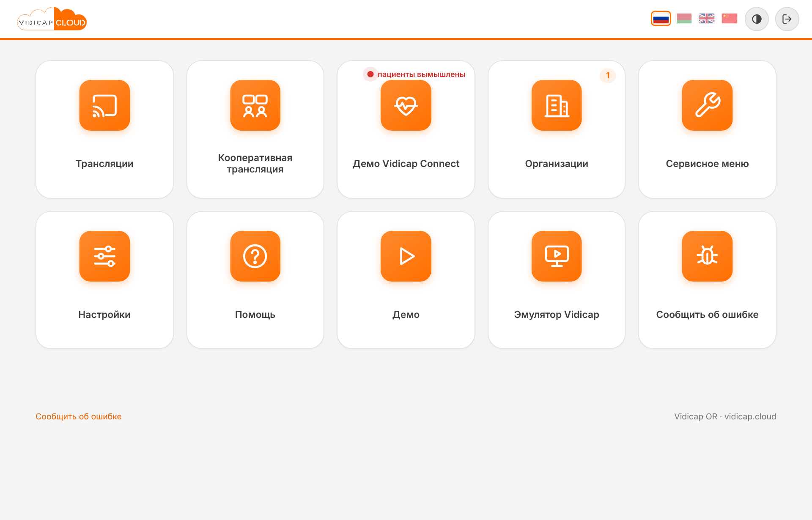Click the Кооперативная трансляция label
This screenshot has height=520, width=812.
tap(255, 164)
